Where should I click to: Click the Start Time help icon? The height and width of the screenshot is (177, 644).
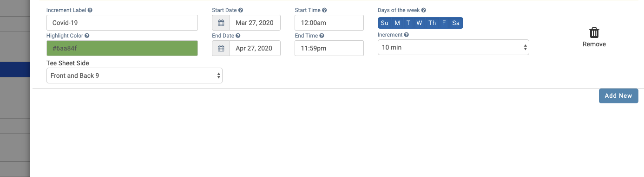click(x=324, y=10)
